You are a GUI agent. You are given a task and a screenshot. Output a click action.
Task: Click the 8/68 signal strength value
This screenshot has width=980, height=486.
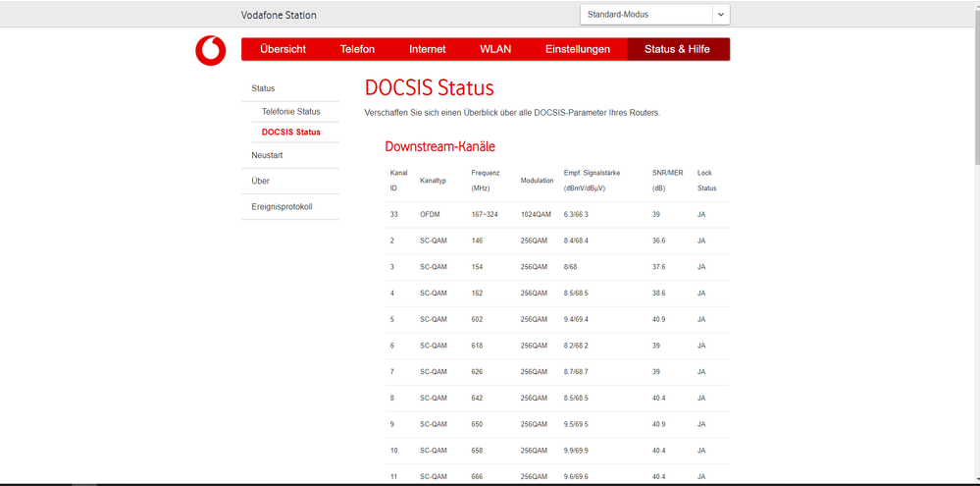[x=572, y=267]
